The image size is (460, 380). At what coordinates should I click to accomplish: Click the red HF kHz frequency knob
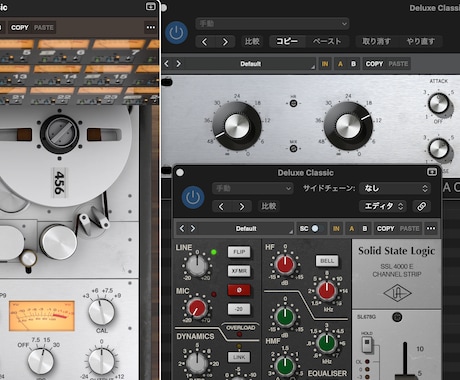[x=327, y=290]
